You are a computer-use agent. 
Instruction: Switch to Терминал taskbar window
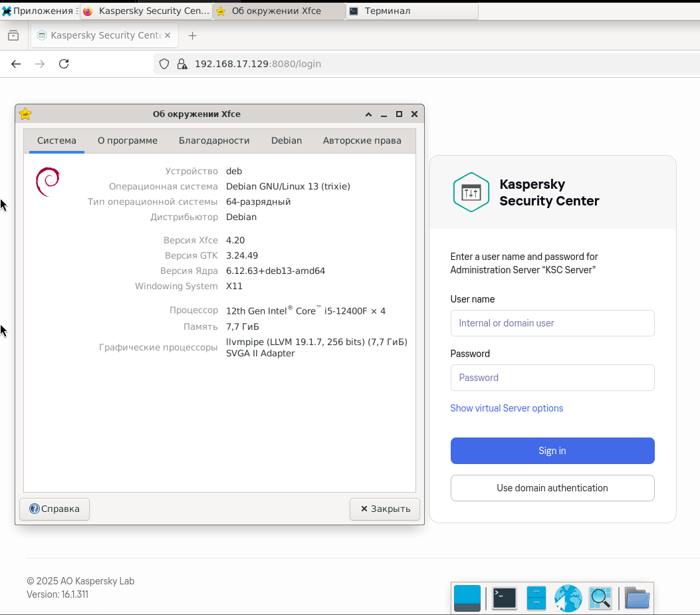tap(412, 11)
